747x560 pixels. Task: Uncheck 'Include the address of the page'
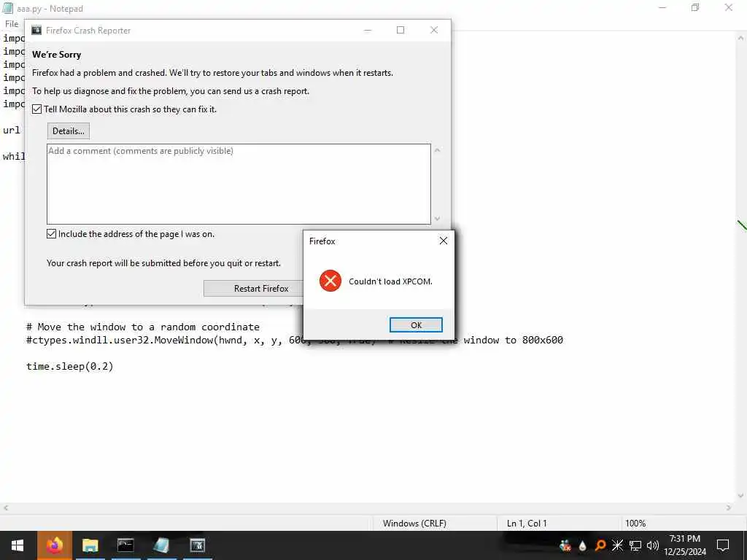click(x=52, y=234)
